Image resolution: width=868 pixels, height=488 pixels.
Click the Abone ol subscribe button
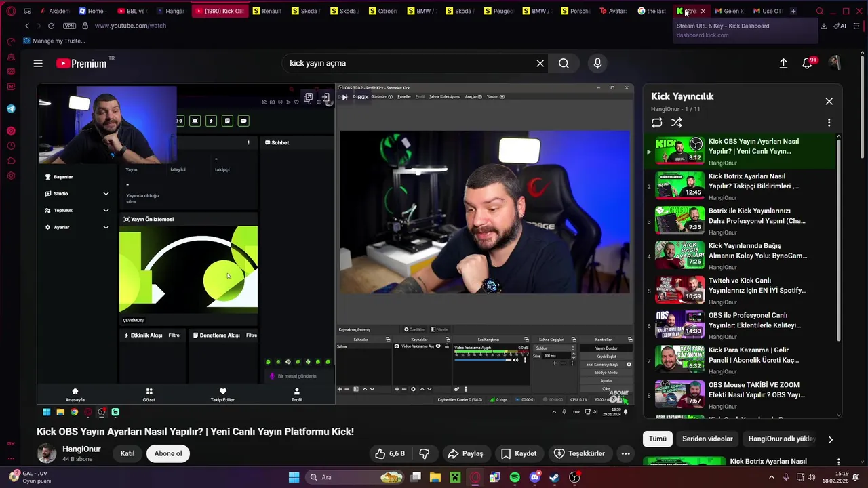click(x=168, y=453)
